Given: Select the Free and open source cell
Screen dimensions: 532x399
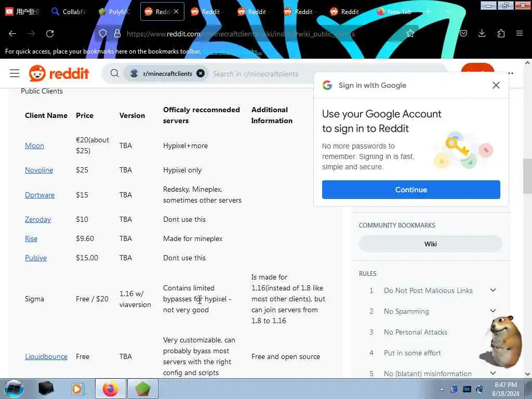Looking at the screenshot, I should click(x=285, y=356).
